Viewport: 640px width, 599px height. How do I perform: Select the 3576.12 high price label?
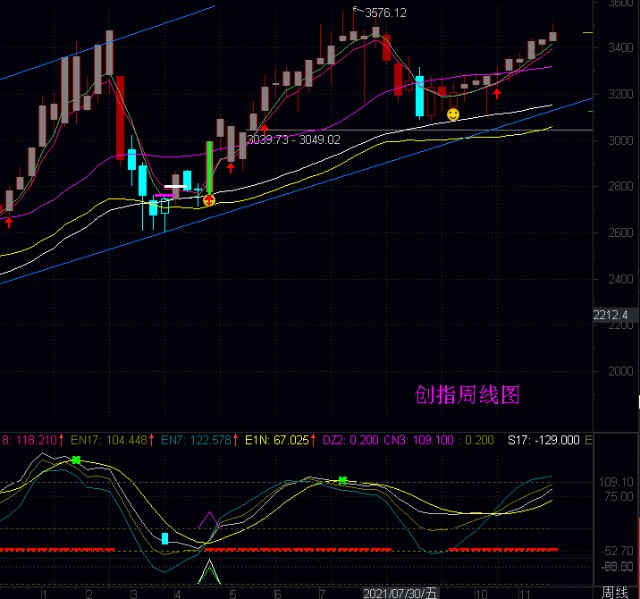[386, 13]
